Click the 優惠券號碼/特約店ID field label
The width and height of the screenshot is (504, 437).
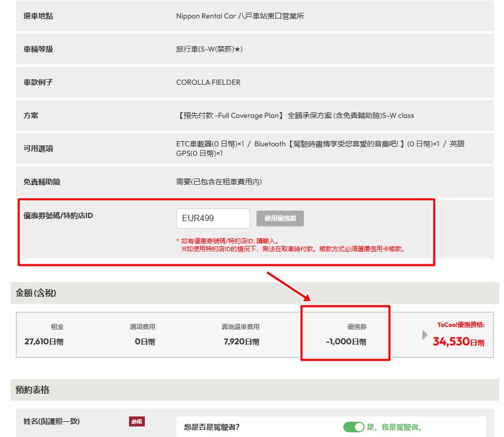(x=58, y=215)
